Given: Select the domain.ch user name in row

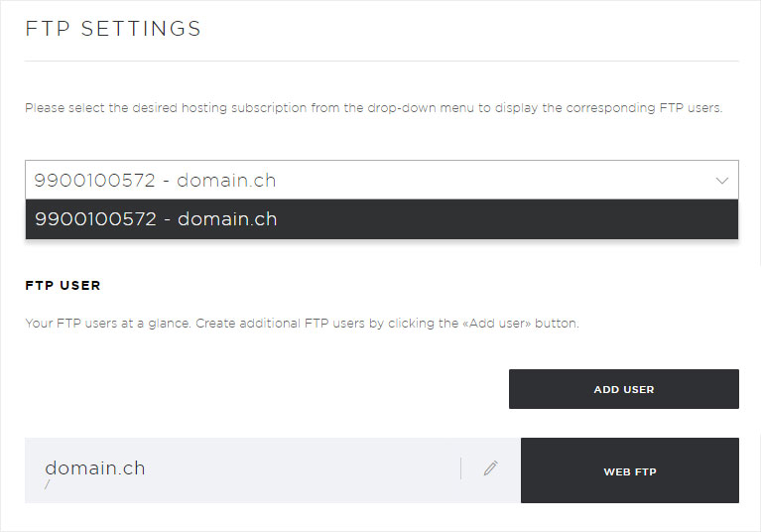Looking at the screenshot, I should coord(95,468).
